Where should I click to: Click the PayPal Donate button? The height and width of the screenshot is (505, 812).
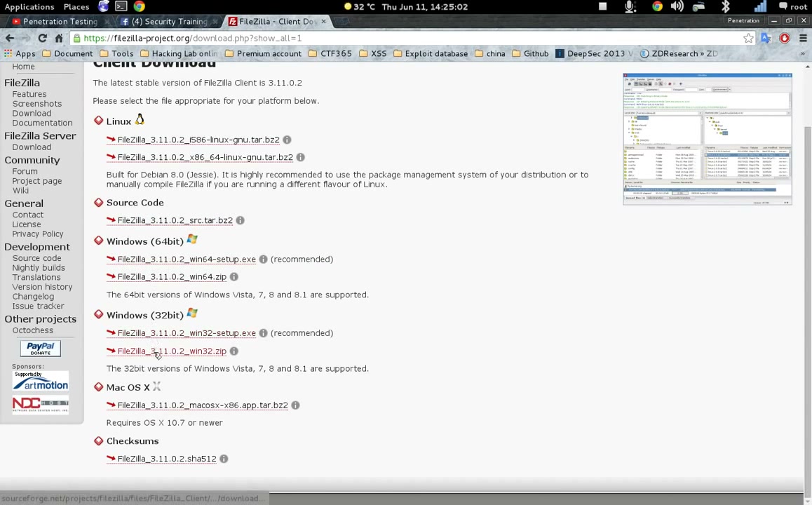(x=41, y=348)
